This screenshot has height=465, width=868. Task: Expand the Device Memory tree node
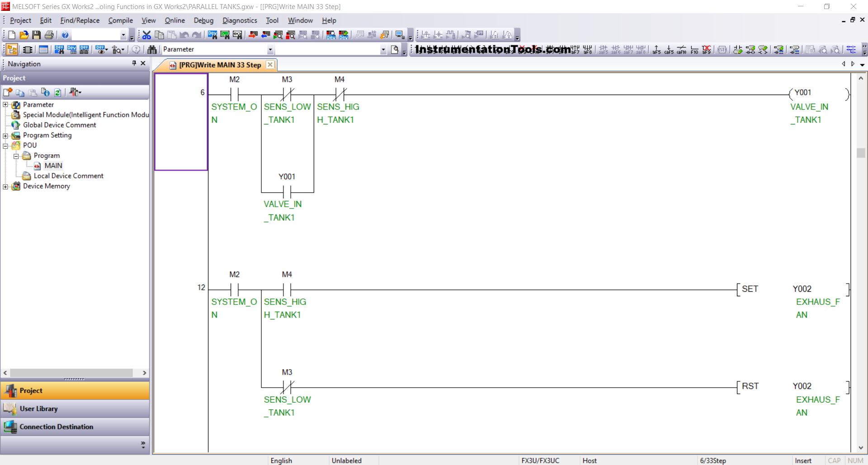coord(5,186)
